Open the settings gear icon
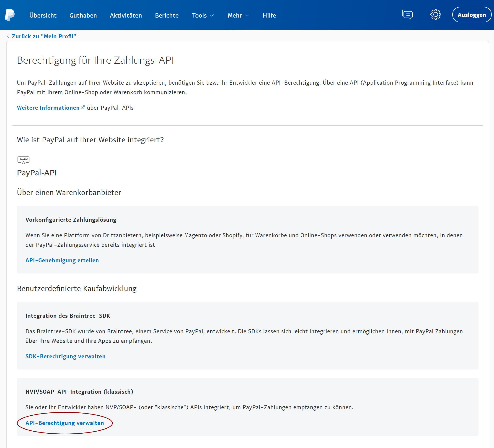The image size is (494, 448). [435, 15]
